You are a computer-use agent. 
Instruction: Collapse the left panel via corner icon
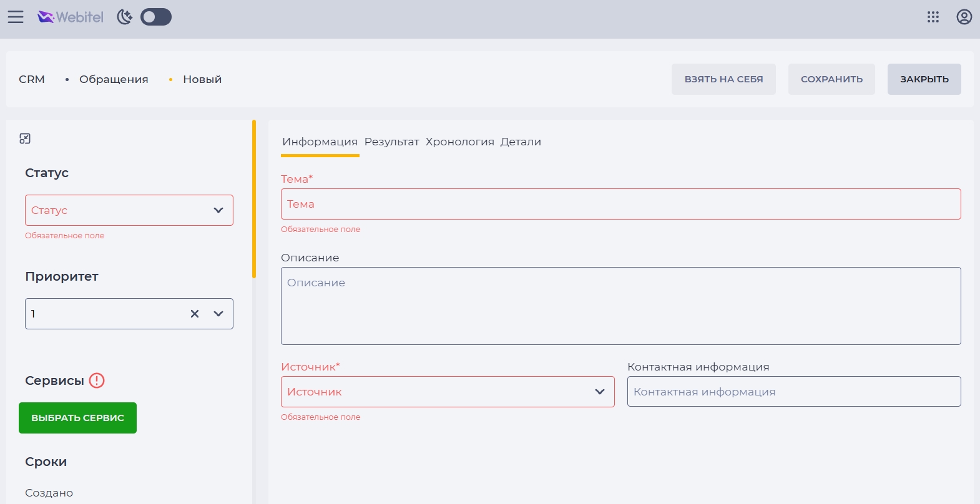click(x=25, y=138)
